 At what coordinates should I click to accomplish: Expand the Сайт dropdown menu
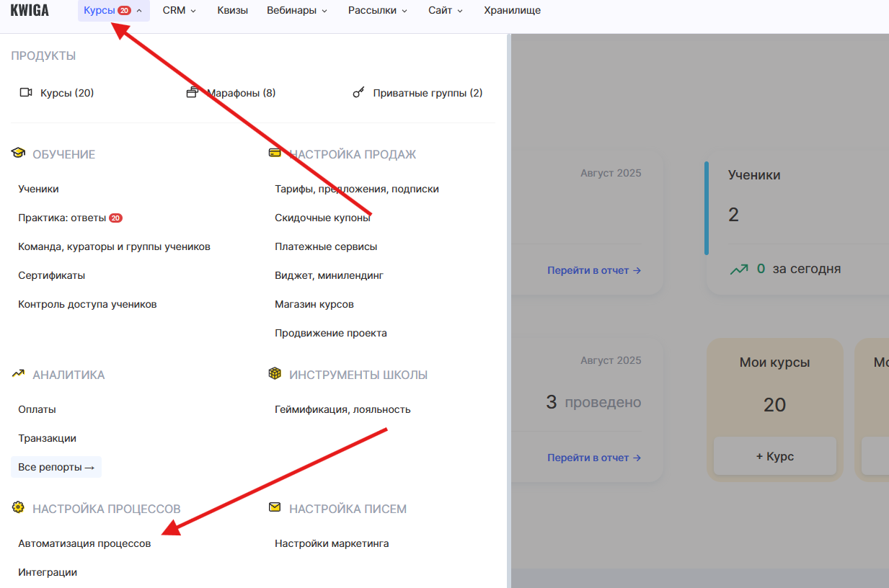pos(444,10)
